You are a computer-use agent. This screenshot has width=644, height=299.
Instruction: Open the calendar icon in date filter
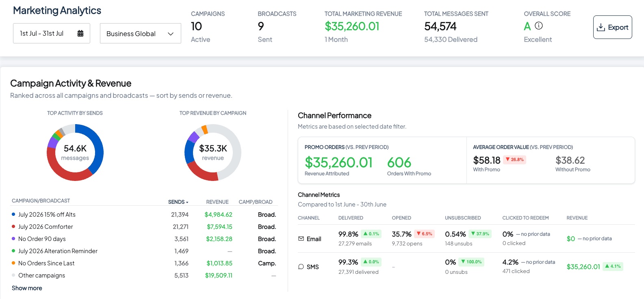point(80,33)
